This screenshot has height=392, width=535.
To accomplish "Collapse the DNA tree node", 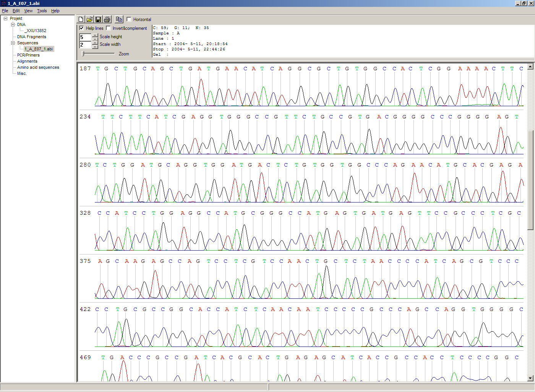I will [x=13, y=24].
